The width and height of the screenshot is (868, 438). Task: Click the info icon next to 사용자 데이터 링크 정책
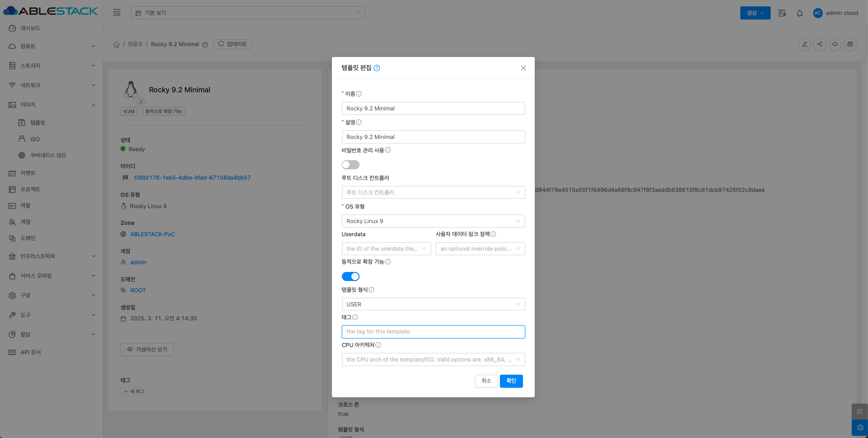click(x=493, y=234)
